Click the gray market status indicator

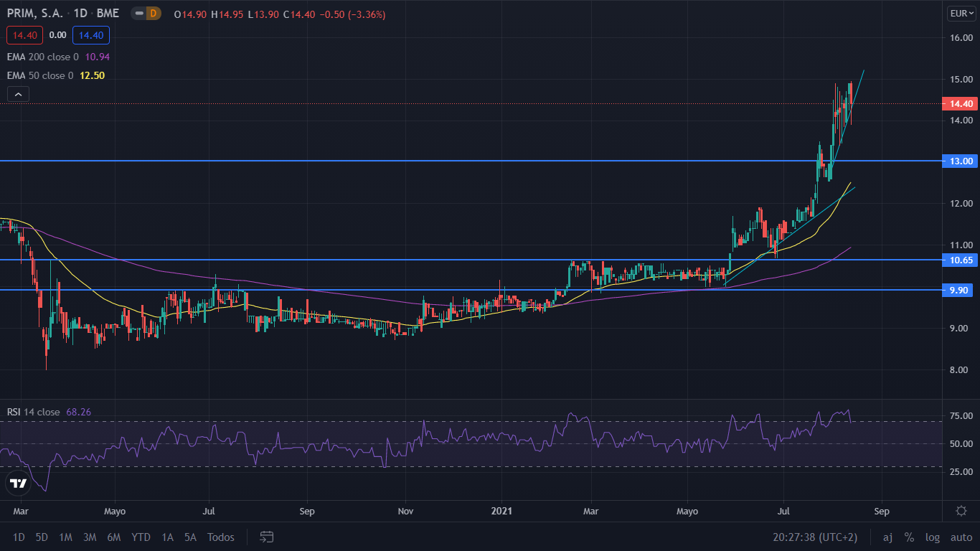(138, 14)
